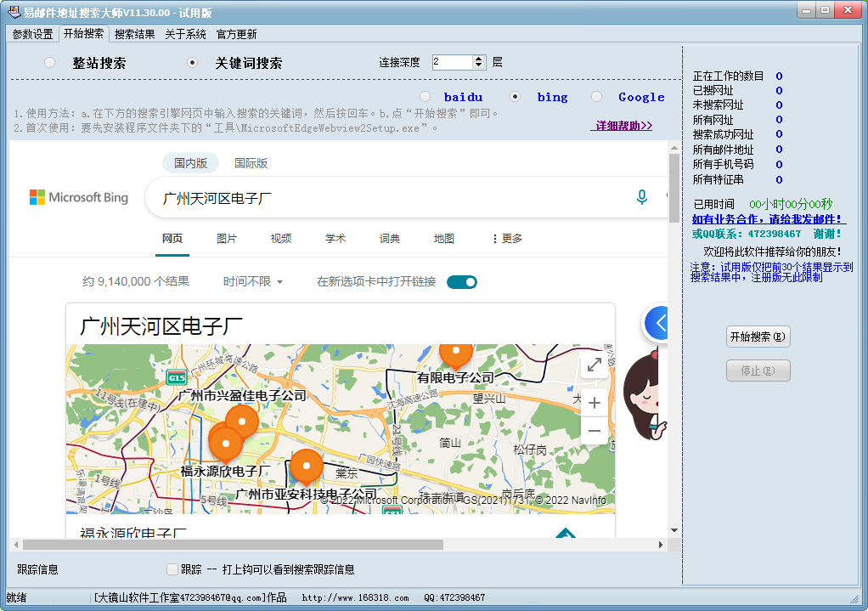The image size is (868, 611).
Task: Click the 连接深度 number field
Action: click(453, 62)
